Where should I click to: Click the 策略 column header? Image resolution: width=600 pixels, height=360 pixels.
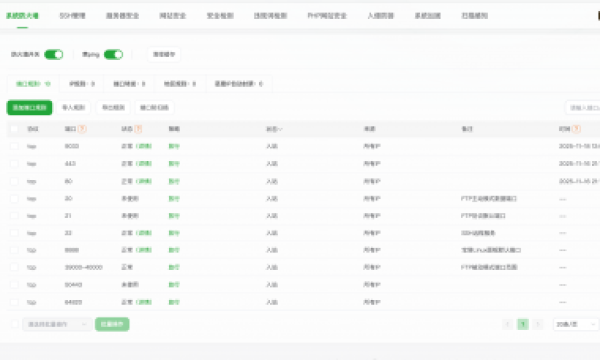tap(174, 129)
